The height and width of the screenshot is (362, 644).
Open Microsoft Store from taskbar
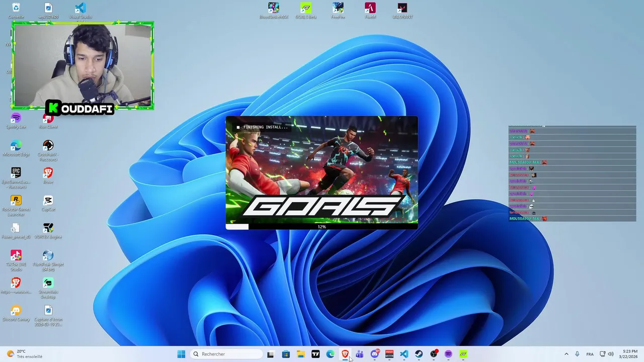(286, 354)
